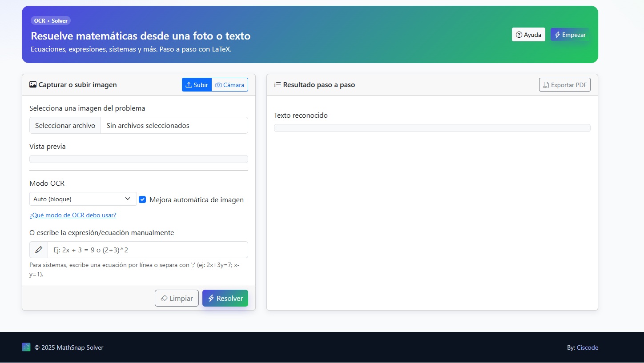Click the Resolver button

click(225, 298)
